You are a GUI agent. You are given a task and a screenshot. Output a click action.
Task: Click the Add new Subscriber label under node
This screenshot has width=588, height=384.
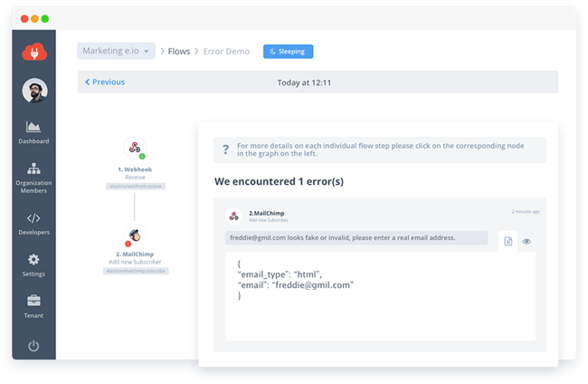click(x=135, y=262)
